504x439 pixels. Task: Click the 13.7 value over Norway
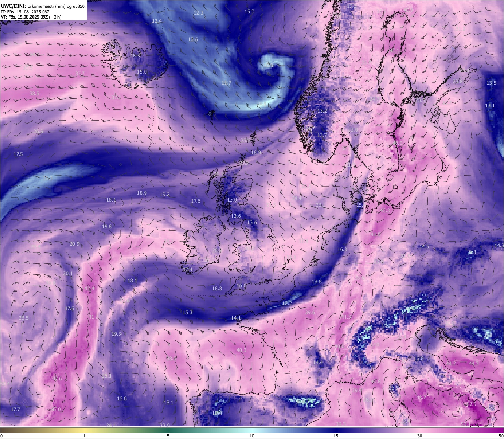click(x=322, y=135)
